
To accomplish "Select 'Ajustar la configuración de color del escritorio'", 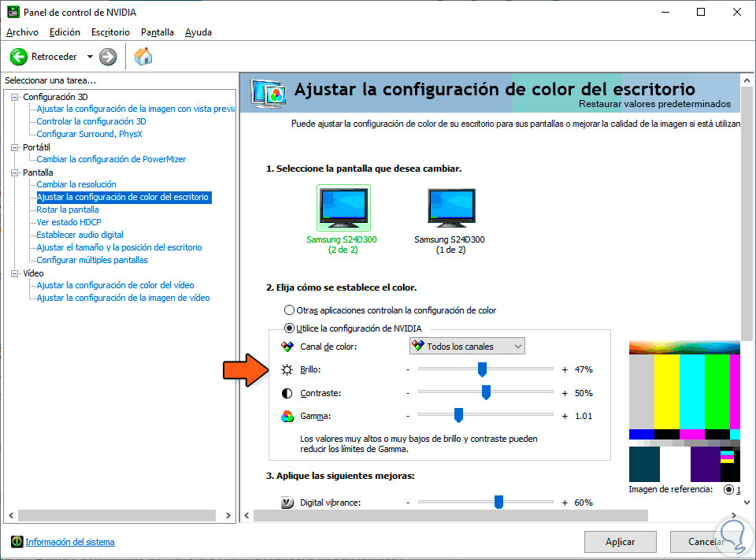I will 123,197.
